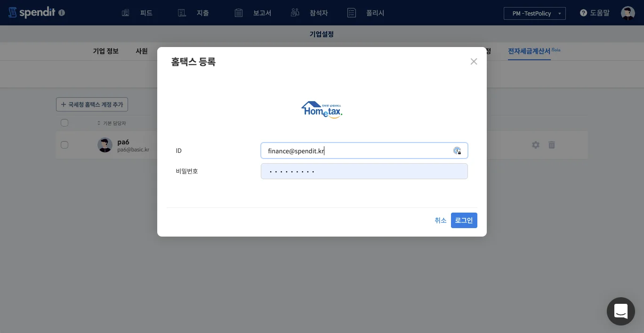This screenshot has width=644, height=333.
Task: Open the 폴리시 (Policy) list icon
Action: [x=352, y=13]
